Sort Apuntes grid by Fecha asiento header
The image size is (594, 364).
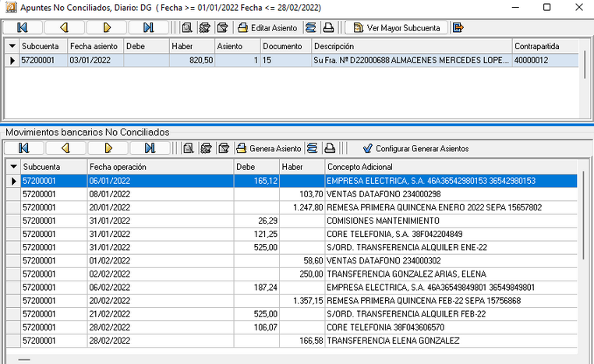[x=95, y=46]
